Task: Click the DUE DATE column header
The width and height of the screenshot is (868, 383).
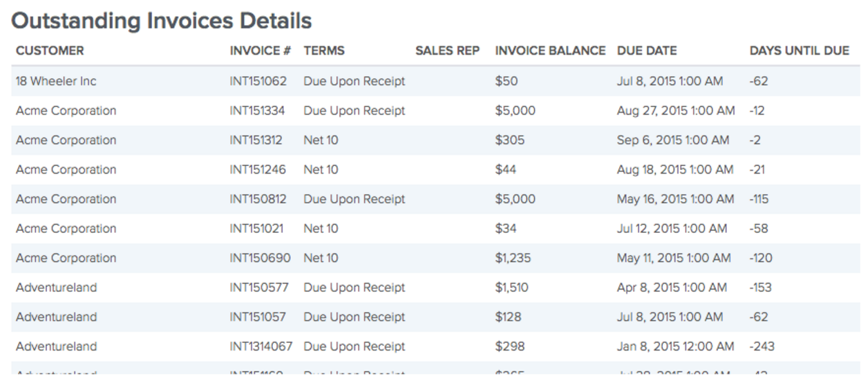Action: click(x=647, y=50)
